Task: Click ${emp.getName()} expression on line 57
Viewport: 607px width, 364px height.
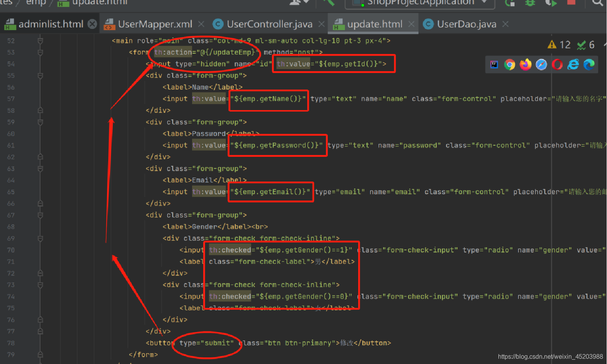Action: 268,99
